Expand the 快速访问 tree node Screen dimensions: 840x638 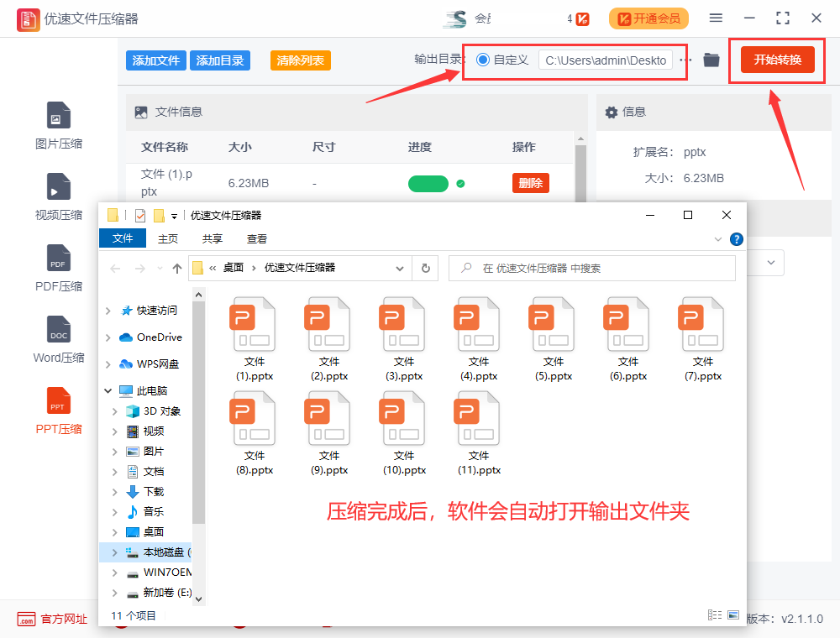coord(108,311)
